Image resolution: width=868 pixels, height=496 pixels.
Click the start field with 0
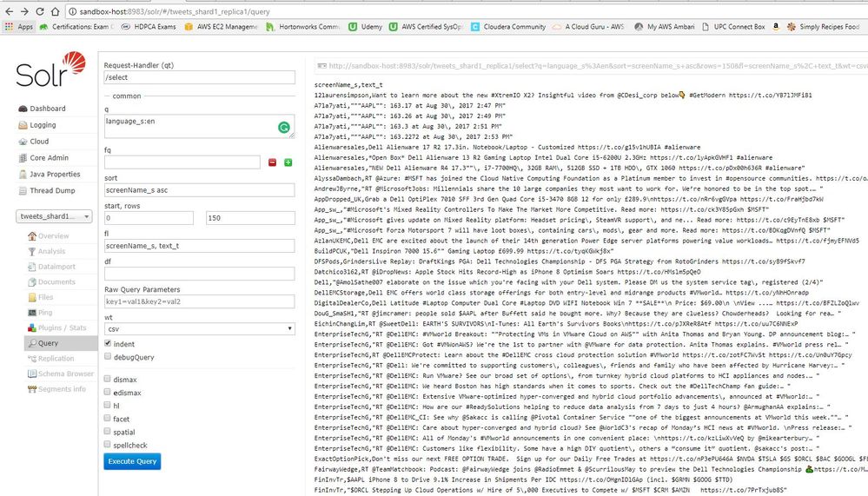pyautogui.click(x=149, y=218)
